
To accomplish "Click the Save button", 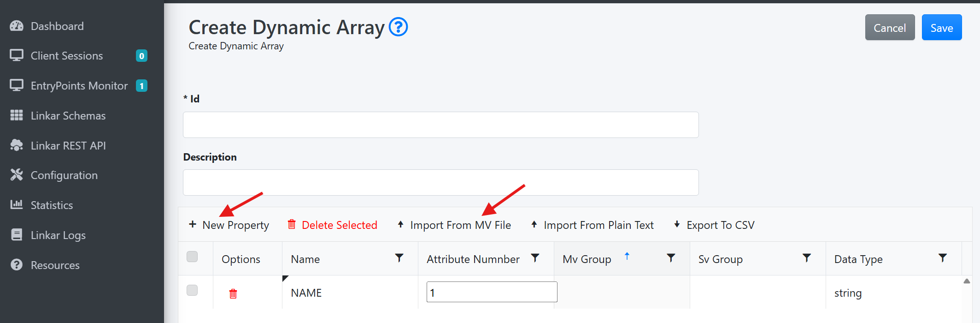I will (x=941, y=28).
